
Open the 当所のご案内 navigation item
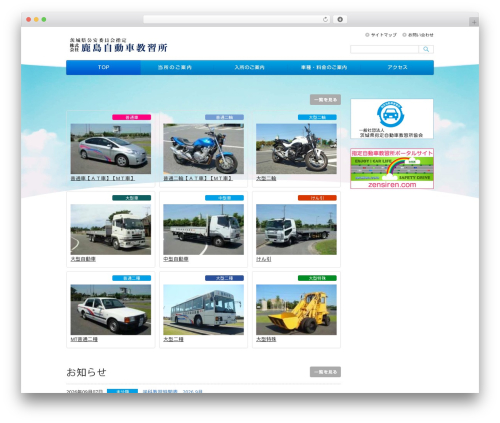(x=175, y=67)
